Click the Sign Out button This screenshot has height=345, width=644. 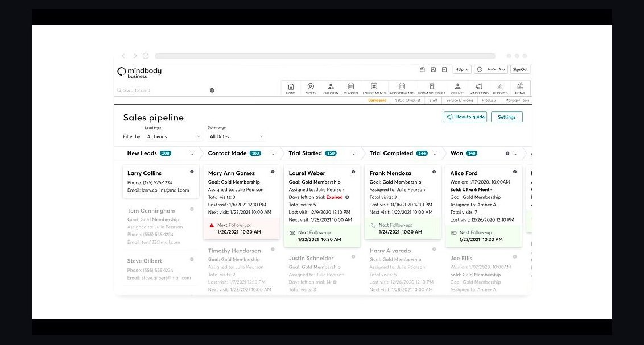point(521,69)
